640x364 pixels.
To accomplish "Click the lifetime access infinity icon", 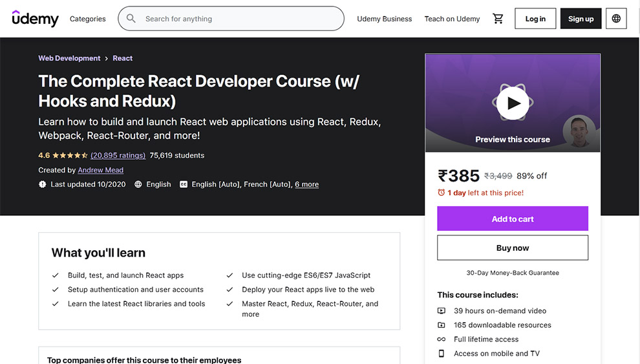I will 442,339.
